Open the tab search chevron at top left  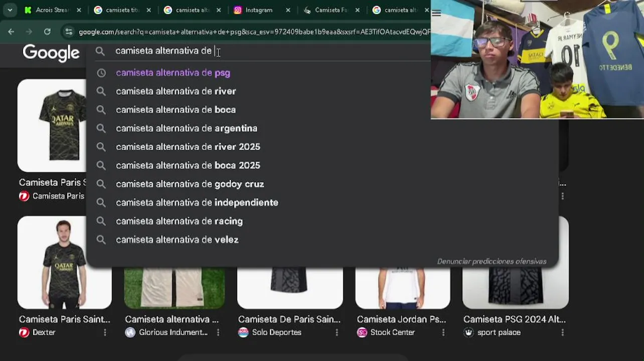(10, 10)
